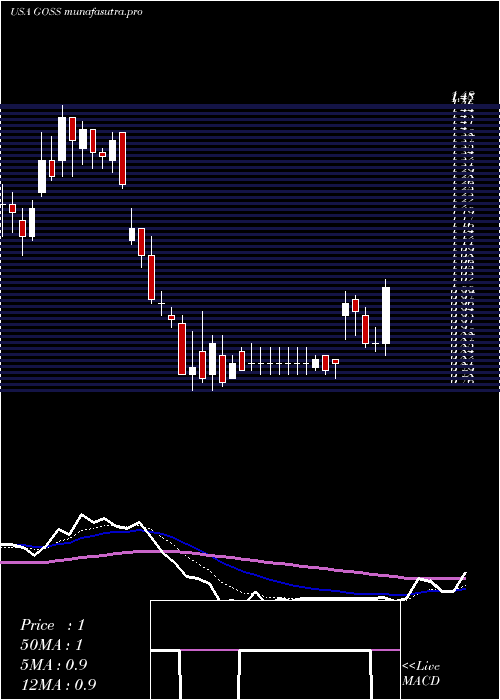Viewport: 500px width, 700px height.
Task: Click the 'Price : 1' label
Action: pyautogui.click(x=52, y=625)
